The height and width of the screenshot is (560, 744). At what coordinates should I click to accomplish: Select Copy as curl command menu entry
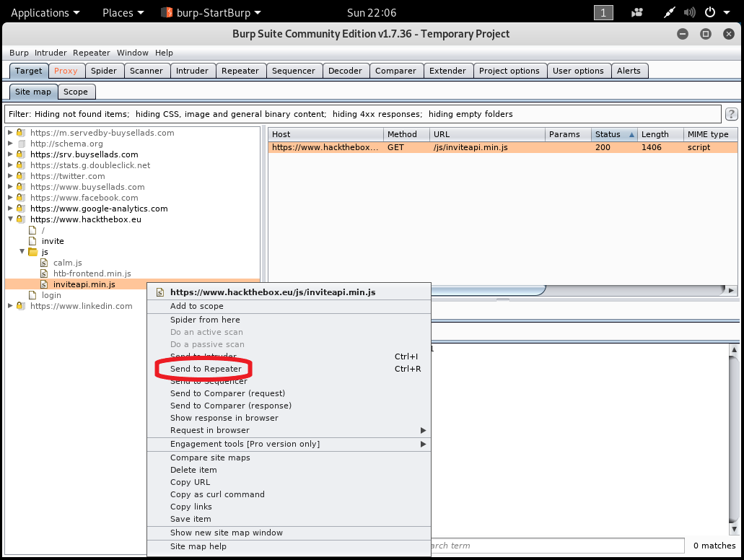point(217,494)
